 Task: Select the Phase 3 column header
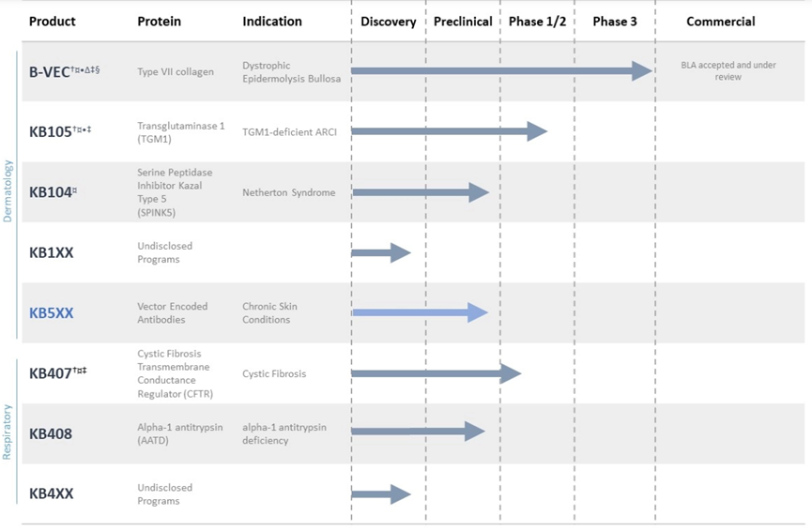(x=615, y=22)
